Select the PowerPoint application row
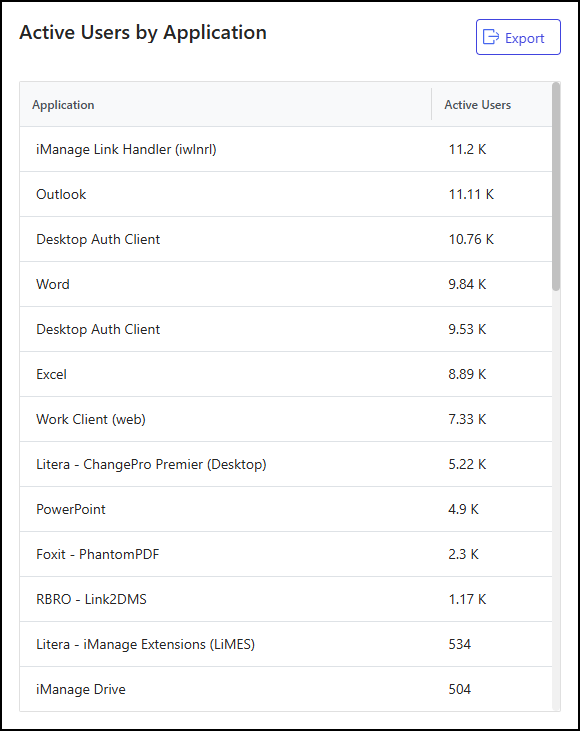Viewport: 580px width, 731px height. pos(286,509)
